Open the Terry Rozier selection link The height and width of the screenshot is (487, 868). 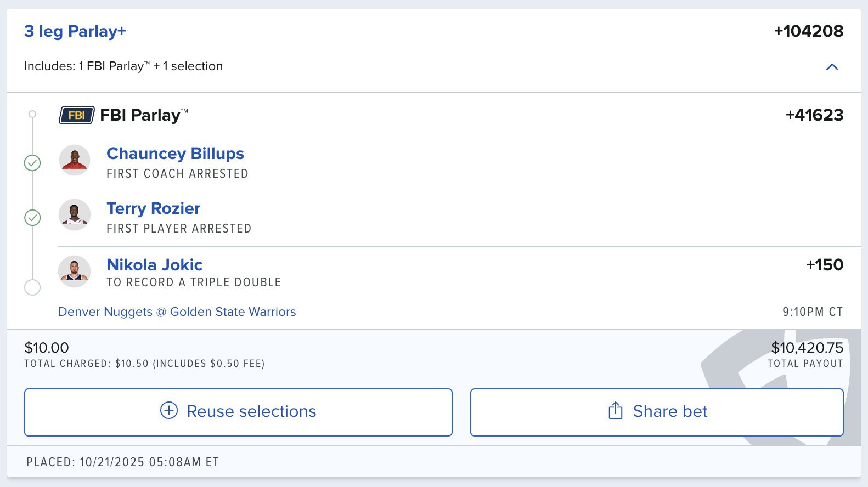pos(153,208)
